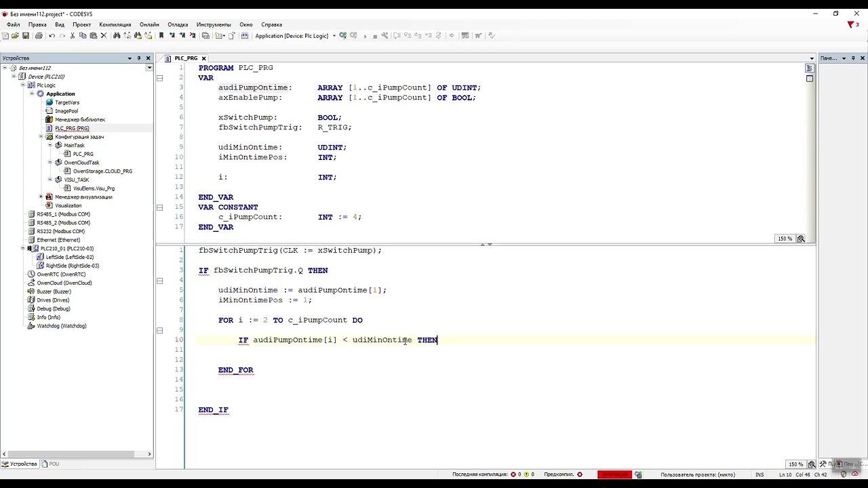This screenshot has width=868, height=488.
Task: Close the Устройства panel
Action: 149,58
